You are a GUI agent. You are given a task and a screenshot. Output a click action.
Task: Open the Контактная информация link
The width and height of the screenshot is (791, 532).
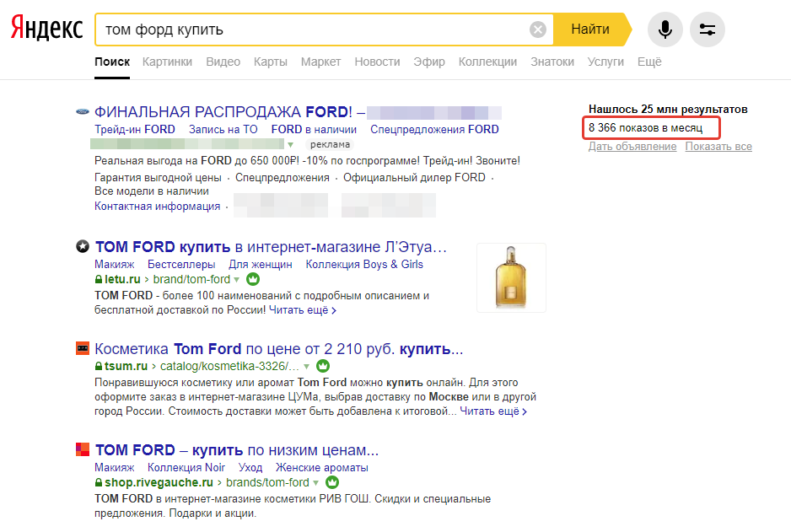pos(158,207)
